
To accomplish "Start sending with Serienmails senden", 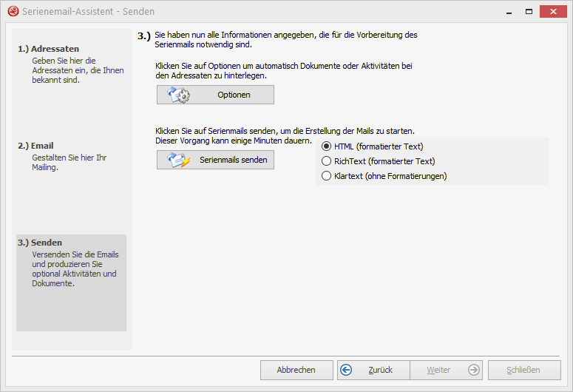I will point(215,160).
